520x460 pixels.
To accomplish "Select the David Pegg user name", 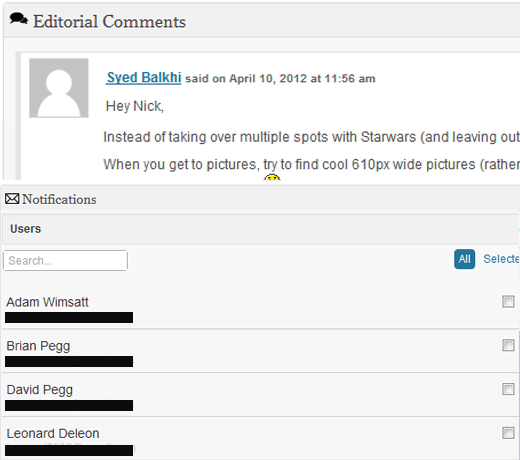I will [40, 390].
